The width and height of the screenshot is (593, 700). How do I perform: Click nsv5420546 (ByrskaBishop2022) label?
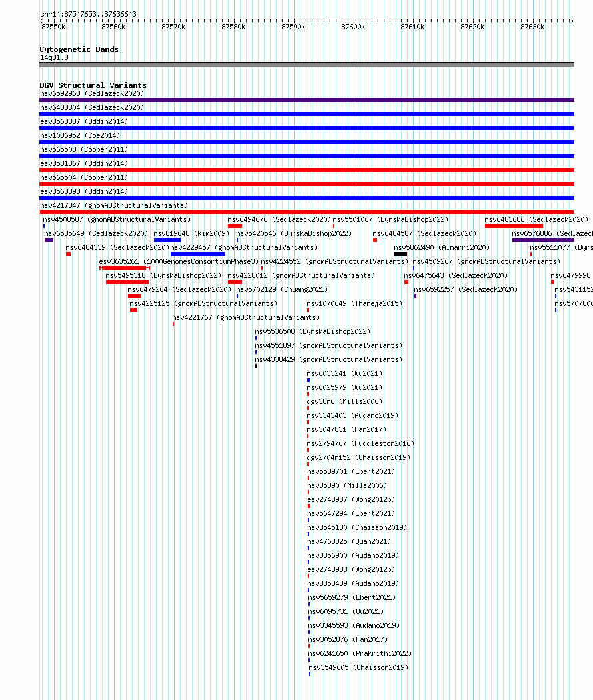pyautogui.click(x=294, y=233)
